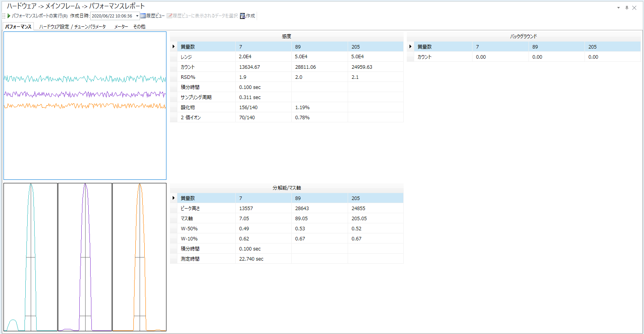Select the サンプリング周期 value 0.311 sec
The image size is (644, 334).
[263, 97]
